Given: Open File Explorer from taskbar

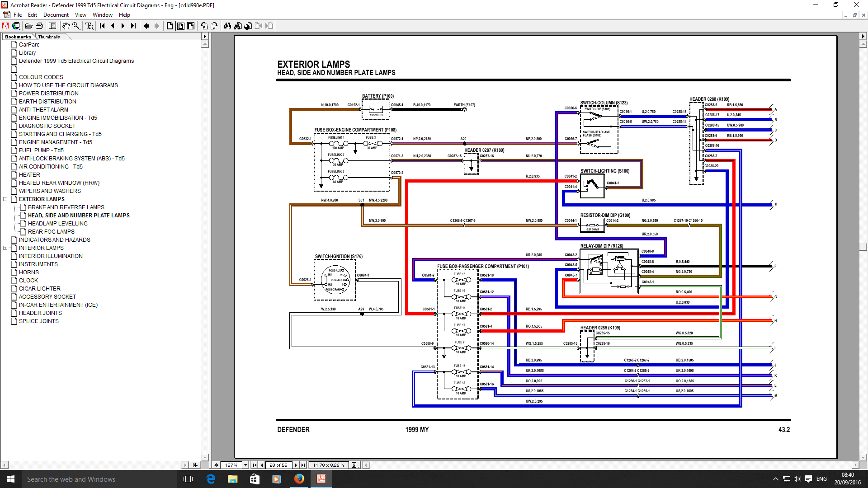Looking at the screenshot, I should click(x=232, y=479).
